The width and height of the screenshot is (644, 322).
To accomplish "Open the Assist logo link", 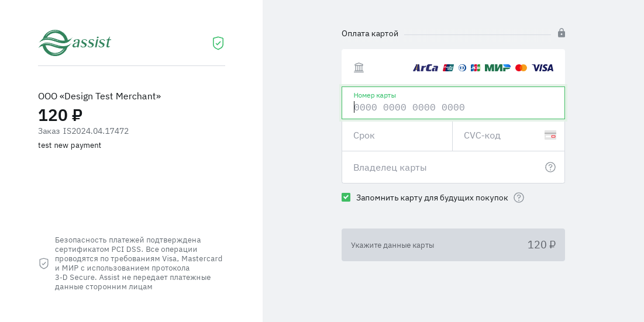I will point(75,43).
